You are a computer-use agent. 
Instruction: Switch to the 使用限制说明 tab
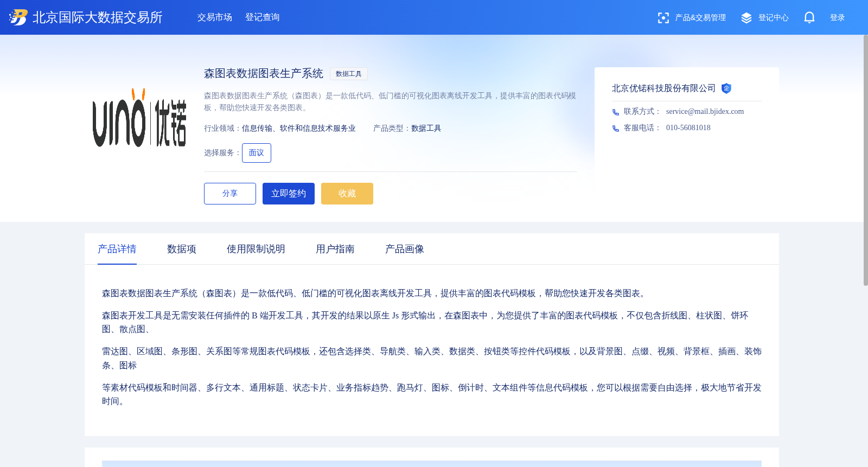(256, 249)
